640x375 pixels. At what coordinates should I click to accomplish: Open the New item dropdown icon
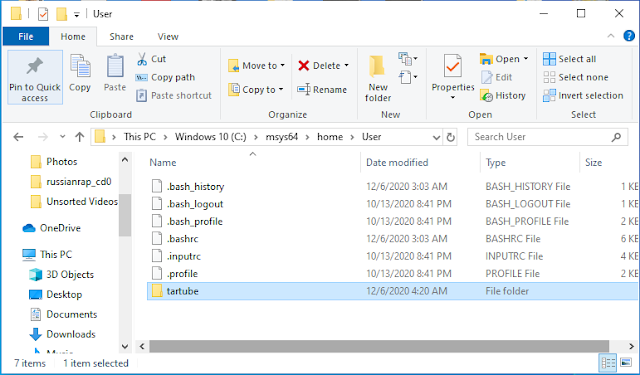tap(408, 59)
